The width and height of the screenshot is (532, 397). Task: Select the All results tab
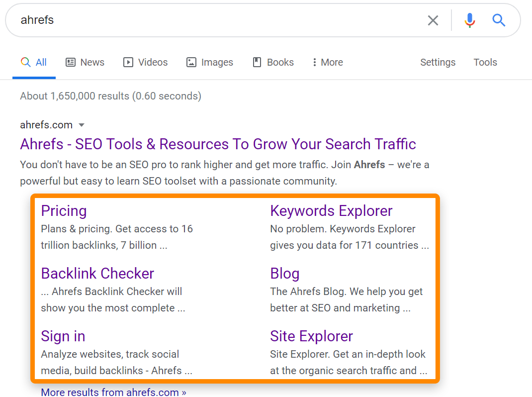(x=34, y=62)
